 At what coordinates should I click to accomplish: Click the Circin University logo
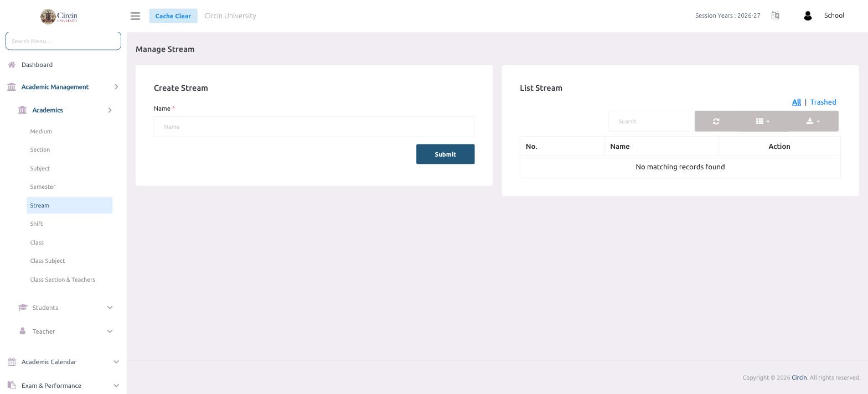59,17
